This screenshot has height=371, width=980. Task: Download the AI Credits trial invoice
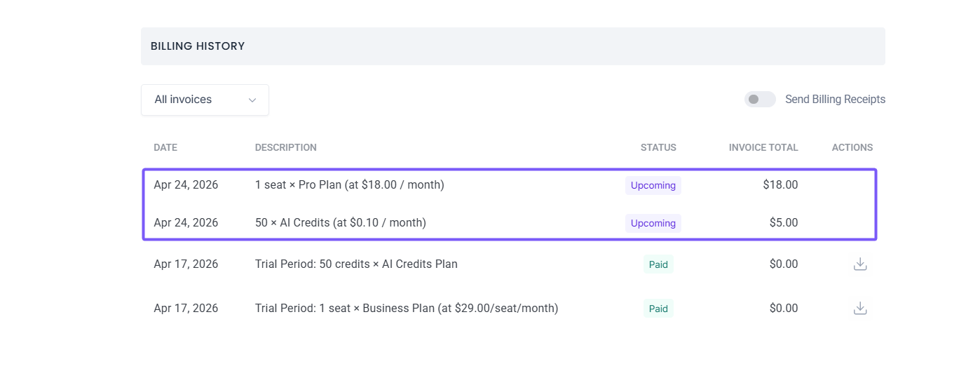[860, 264]
